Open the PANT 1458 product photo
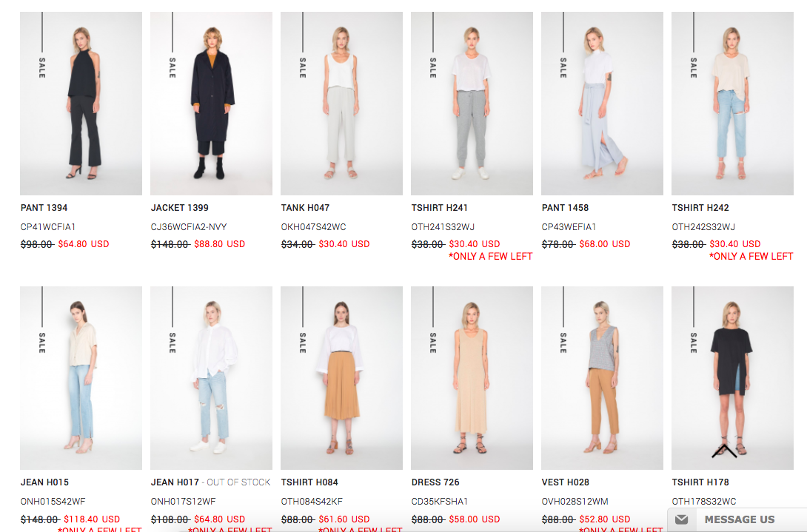The image size is (807, 532). [x=602, y=104]
